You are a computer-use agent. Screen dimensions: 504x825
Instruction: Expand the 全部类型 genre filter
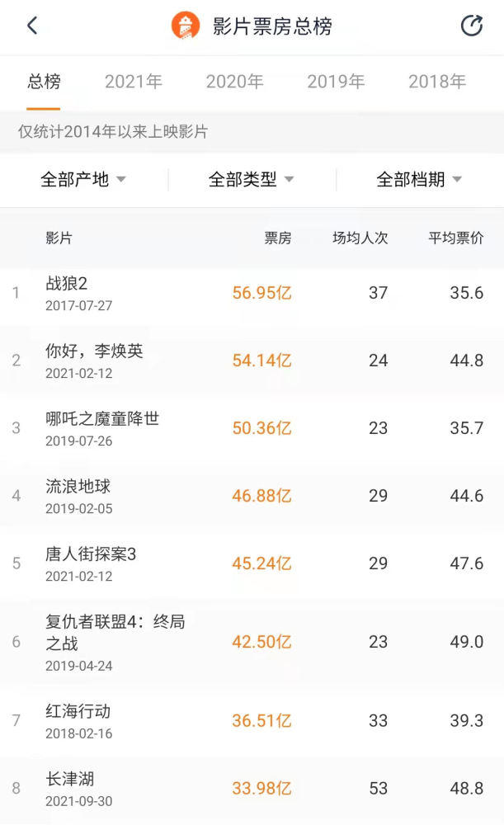(x=252, y=179)
